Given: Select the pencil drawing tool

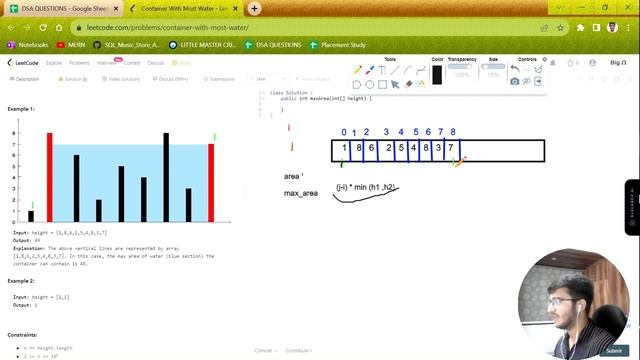Looking at the screenshot, I should [357, 70].
